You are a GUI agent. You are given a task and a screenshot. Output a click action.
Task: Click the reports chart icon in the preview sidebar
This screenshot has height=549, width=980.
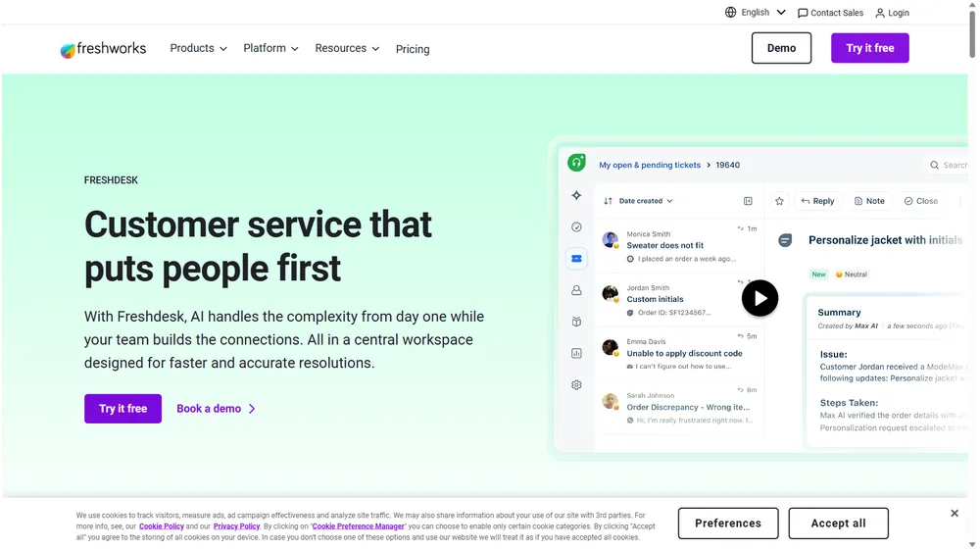(576, 353)
